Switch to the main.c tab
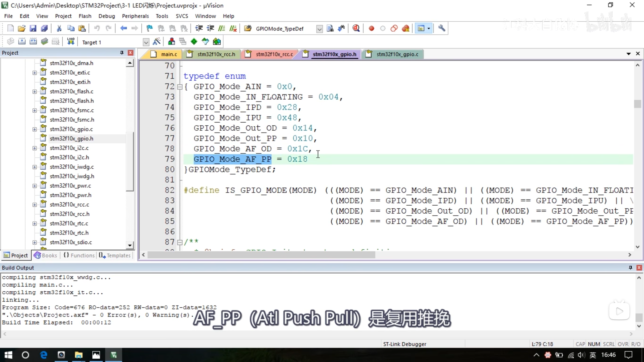The width and height of the screenshot is (644, 362). point(169,54)
